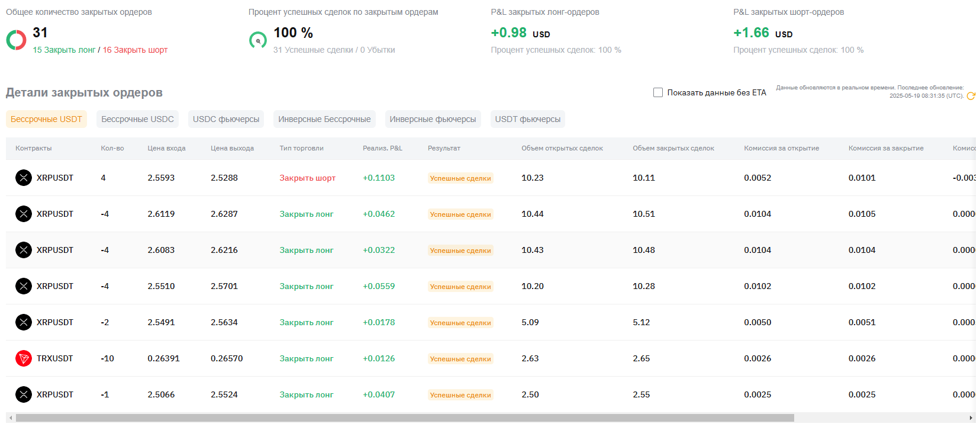Viewport: 980px width, 430px height.
Task: Click the horizontal scrollbar left arrow
Action: click(x=10, y=418)
